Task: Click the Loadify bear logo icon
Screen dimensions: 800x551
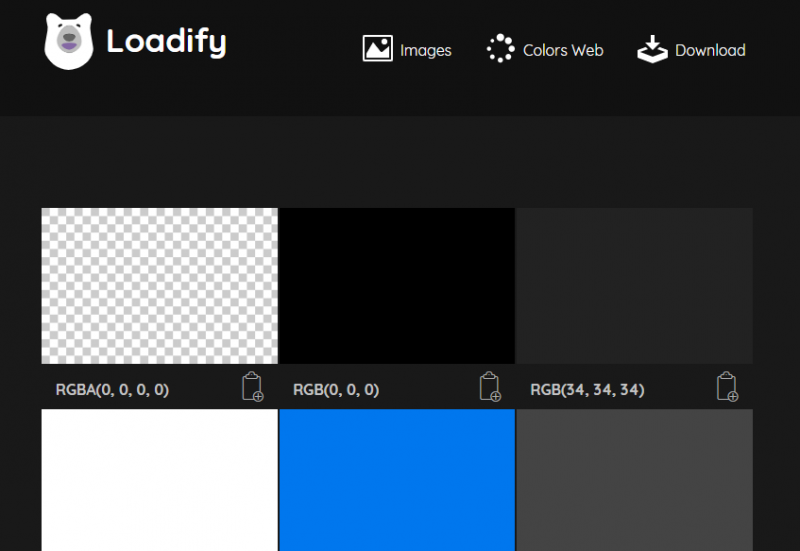Action: pos(68,42)
